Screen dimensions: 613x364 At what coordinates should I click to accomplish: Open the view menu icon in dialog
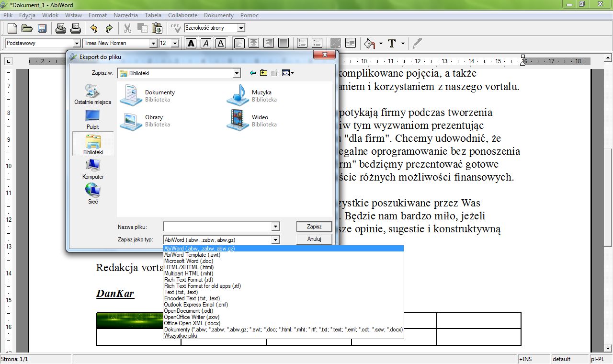coord(288,73)
